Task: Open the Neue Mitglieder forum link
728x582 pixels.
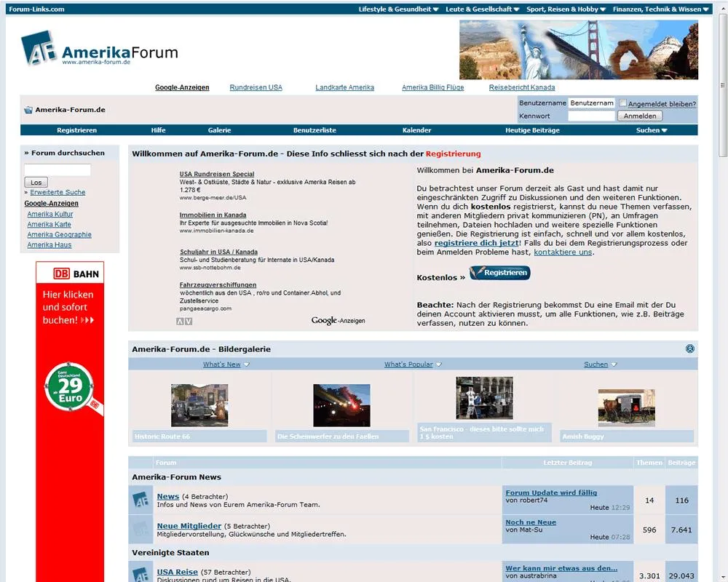Action: tap(189, 526)
